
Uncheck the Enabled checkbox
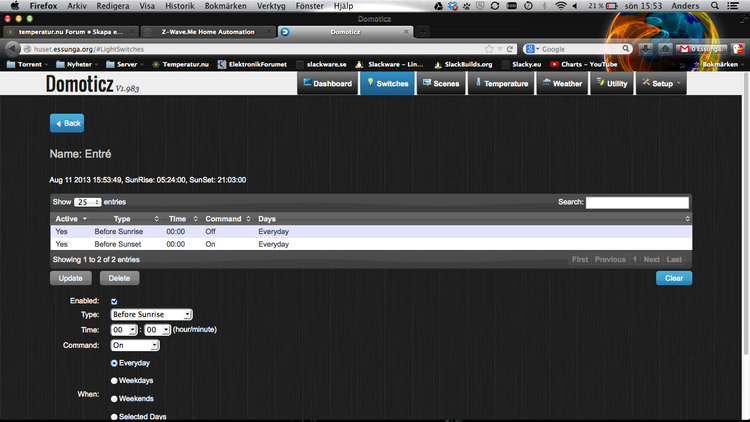[114, 301]
